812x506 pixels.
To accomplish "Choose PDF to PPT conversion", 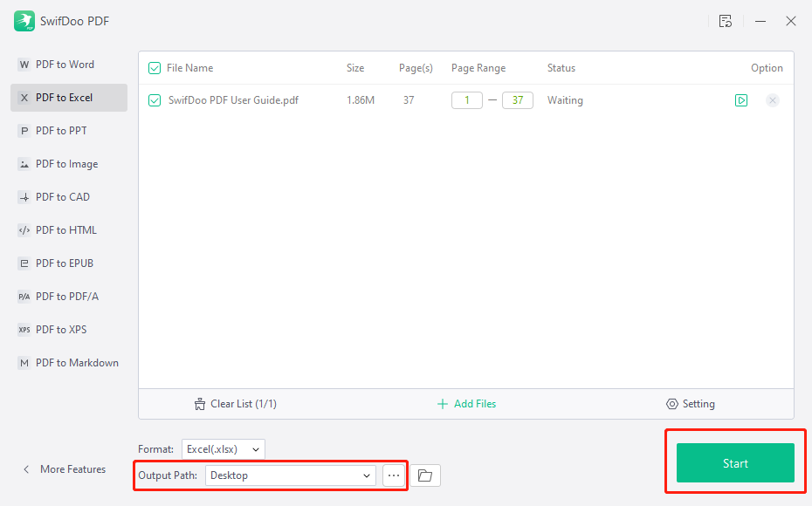I will [69, 131].
